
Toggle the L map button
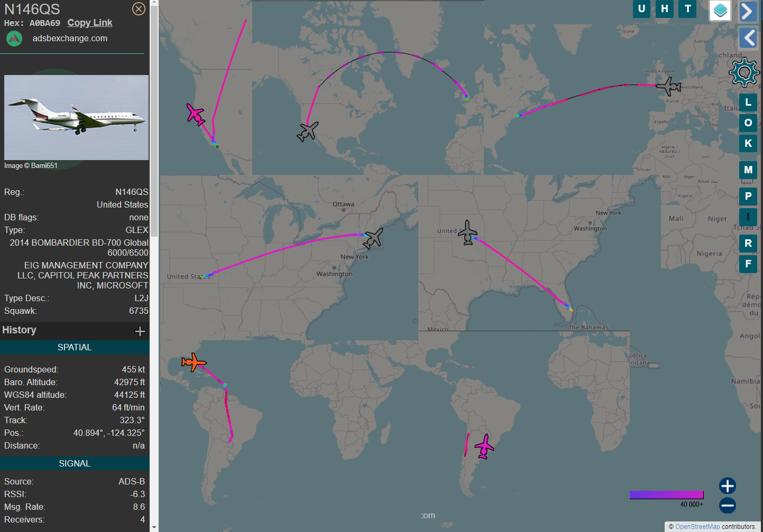(x=748, y=102)
